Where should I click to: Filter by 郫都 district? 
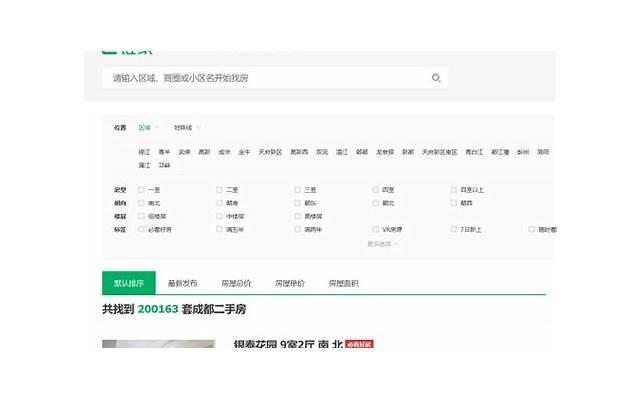coord(362,152)
